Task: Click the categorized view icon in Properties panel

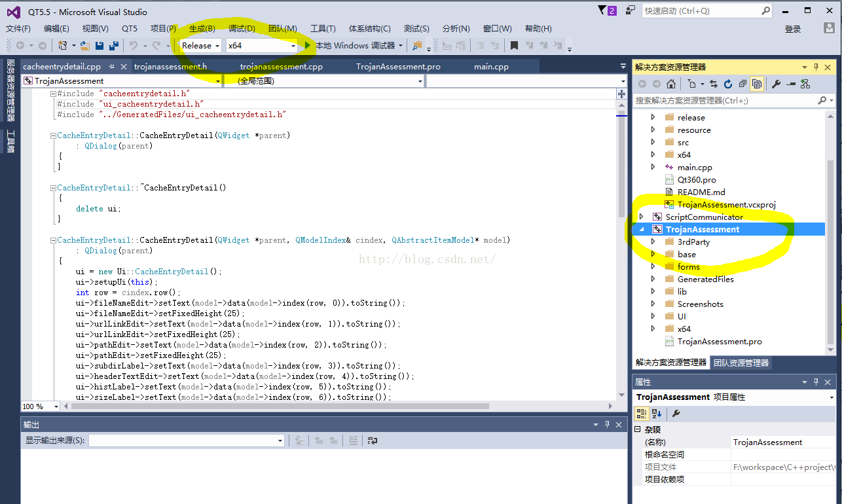Action: click(x=642, y=414)
